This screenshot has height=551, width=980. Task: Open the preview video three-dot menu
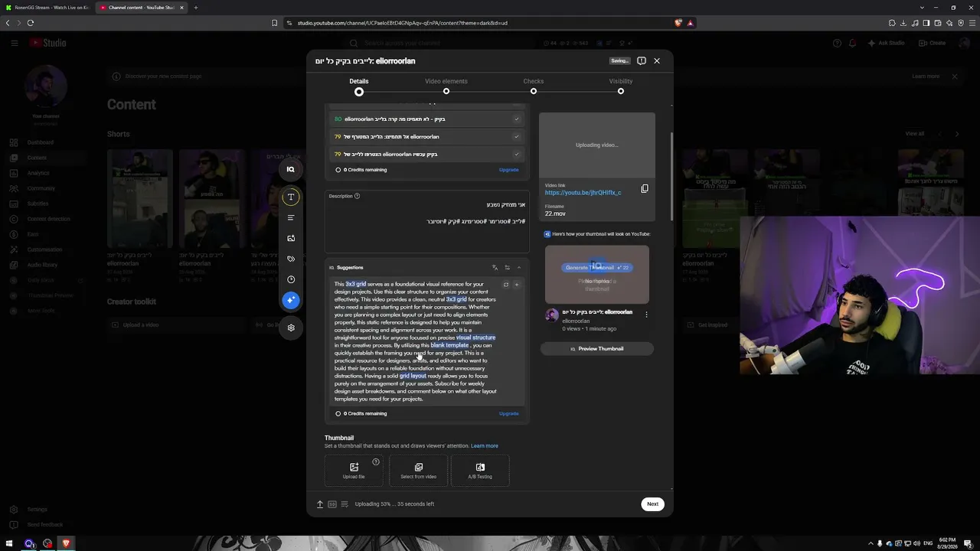[x=646, y=315]
